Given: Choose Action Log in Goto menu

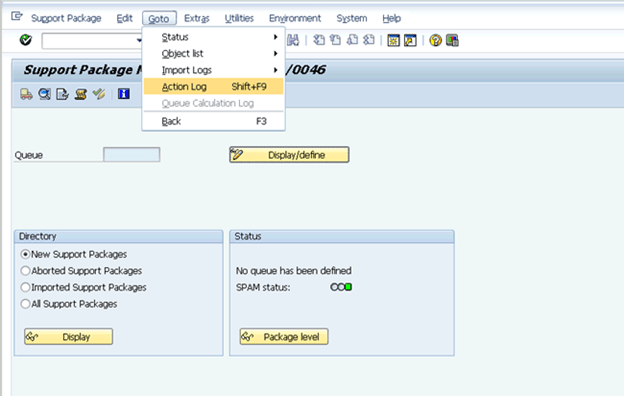Looking at the screenshot, I should (213, 86).
